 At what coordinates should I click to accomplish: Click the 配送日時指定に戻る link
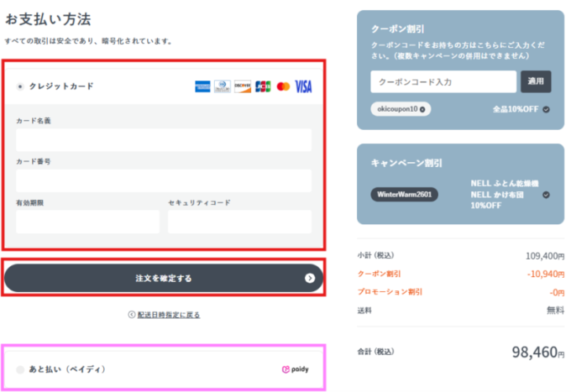(165, 315)
